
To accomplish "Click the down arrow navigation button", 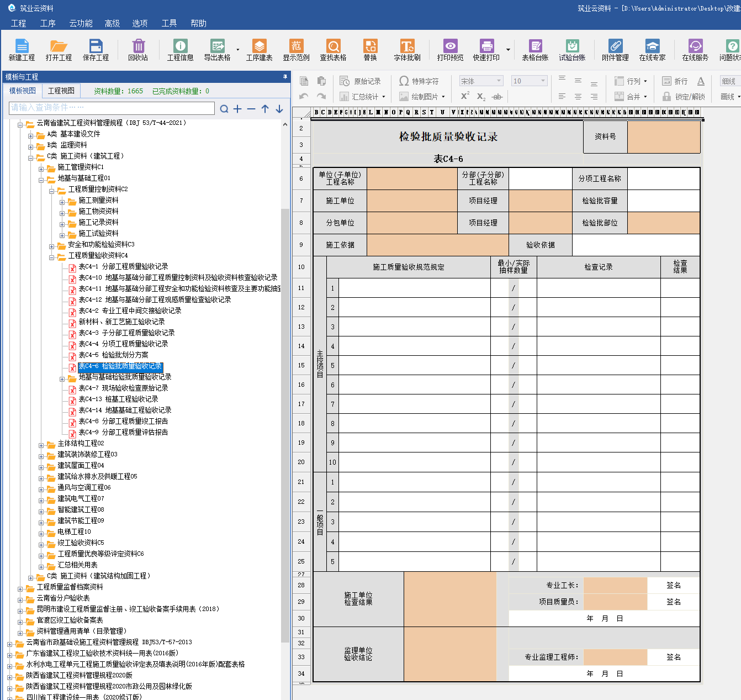I will (x=279, y=109).
